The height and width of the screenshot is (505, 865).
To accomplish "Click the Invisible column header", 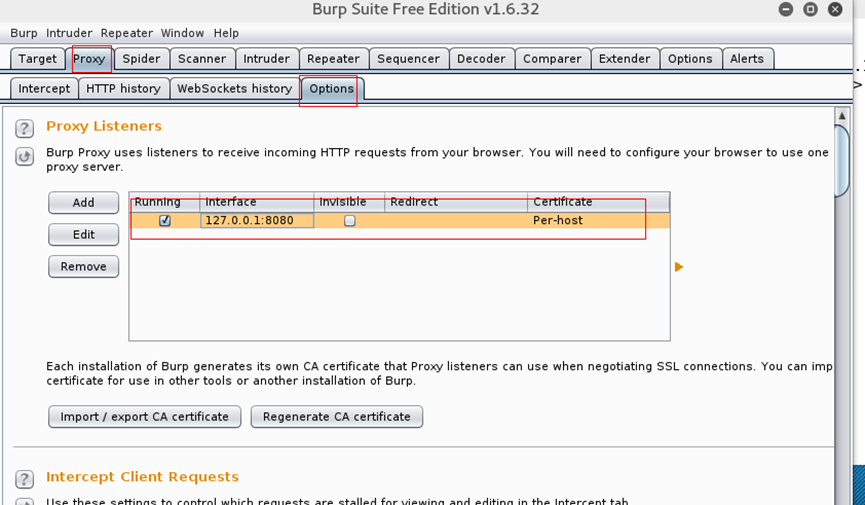I will [349, 202].
